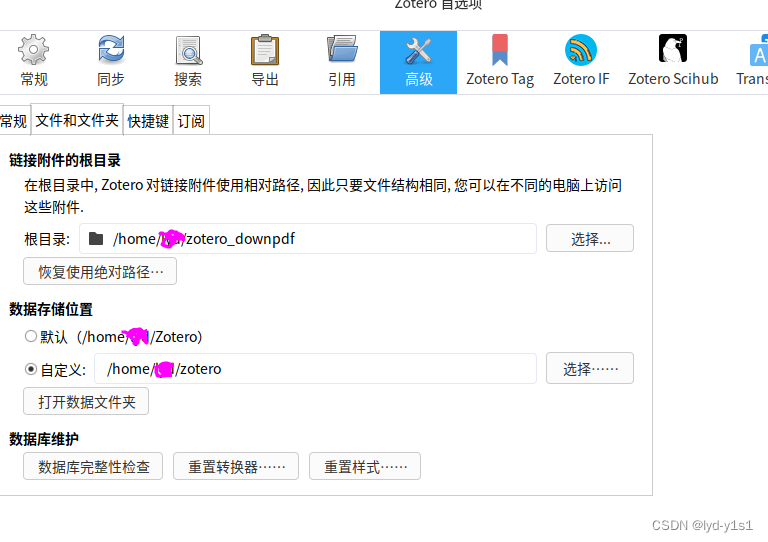This screenshot has height=542, width=768.
Task: Switch to the 快捷键 shortcuts sub-tab
Action: click(x=148, y=120)
